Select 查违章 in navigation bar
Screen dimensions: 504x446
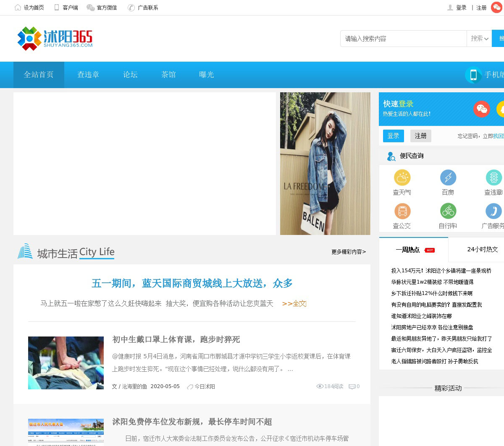[88, 75]
